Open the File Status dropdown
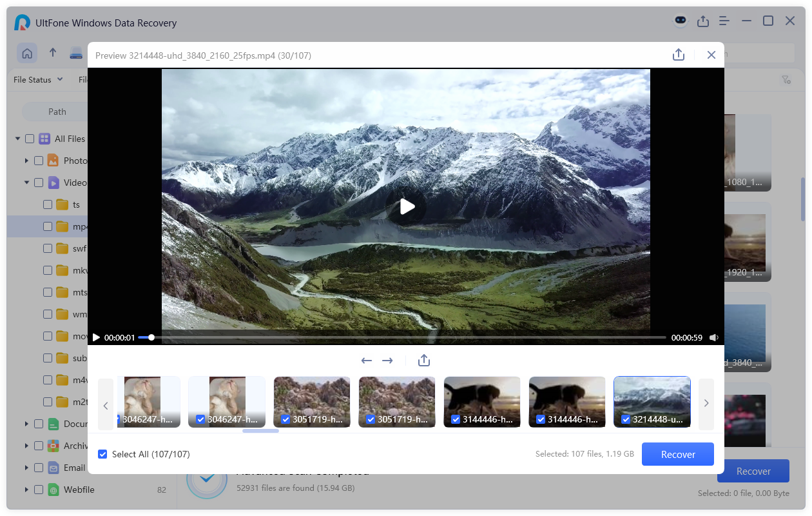This screenshot has height=516, width=812. (37, 79)
